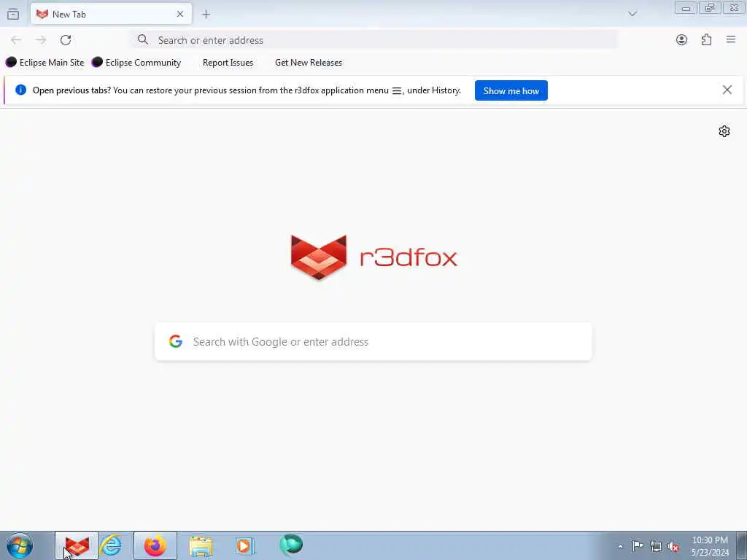The image size is (747, 560).
Task: Open Eclipse Main Site bookmark
Action: coord(44,63)
